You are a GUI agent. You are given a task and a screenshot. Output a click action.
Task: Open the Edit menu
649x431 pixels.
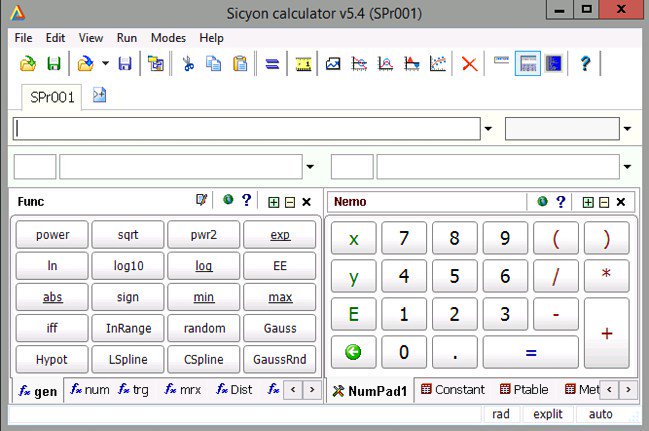[x=55, y=38]
